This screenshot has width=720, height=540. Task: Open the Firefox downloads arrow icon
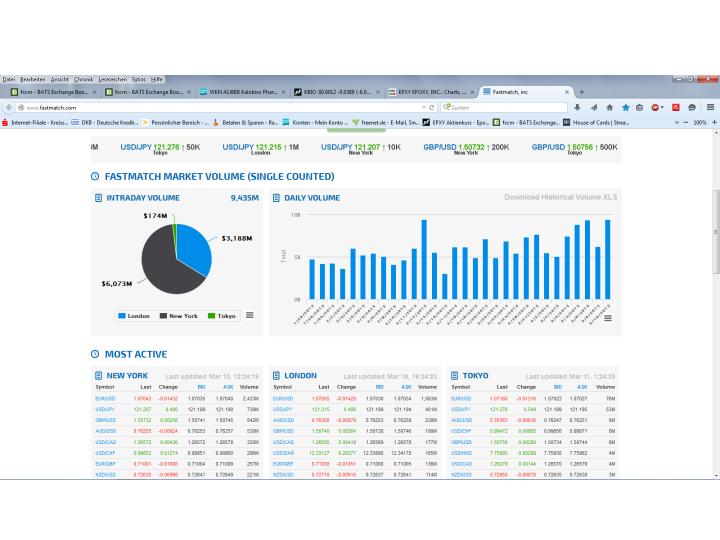[x=578, y=107]
